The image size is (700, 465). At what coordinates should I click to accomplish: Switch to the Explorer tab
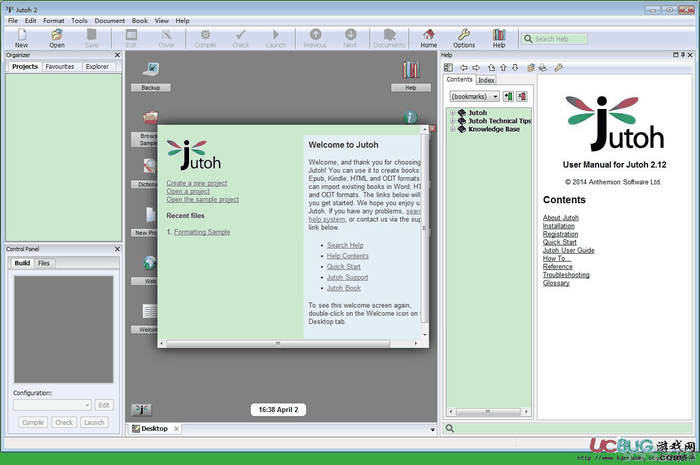tap(97, 66)
